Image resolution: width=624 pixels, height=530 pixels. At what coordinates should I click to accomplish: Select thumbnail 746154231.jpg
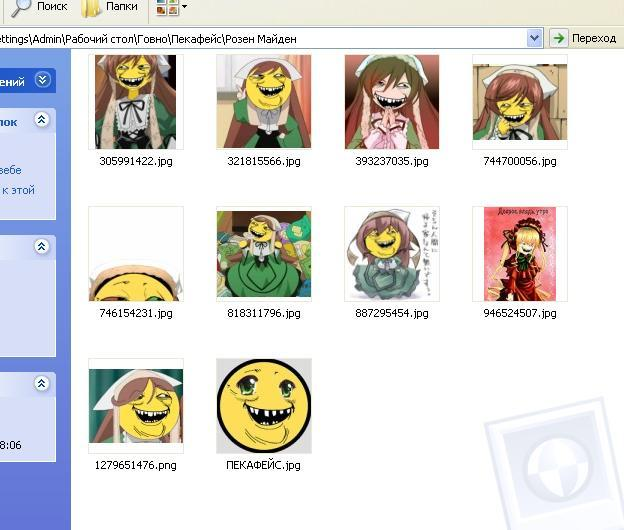[x=136, y=254]
